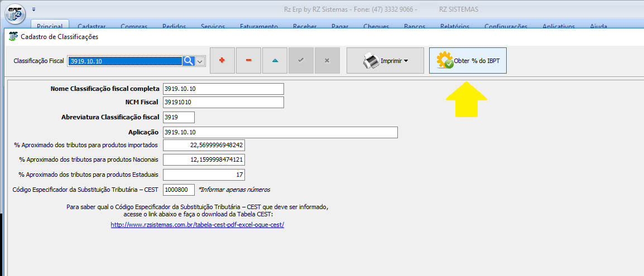This screenshot has height=276, width=644.
Task: Click the Obter % do IBPT button
Action: pos(468,60)
